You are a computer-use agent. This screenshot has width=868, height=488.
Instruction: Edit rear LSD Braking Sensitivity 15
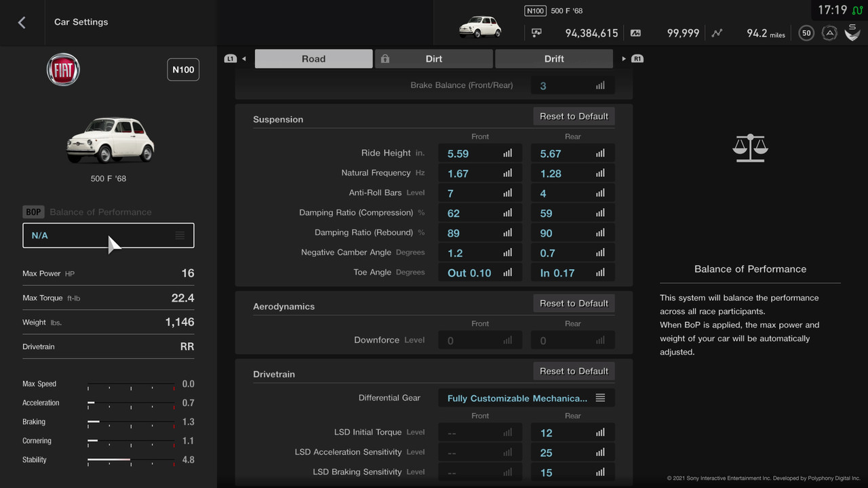pyautogui.click(x=573, y=472)
